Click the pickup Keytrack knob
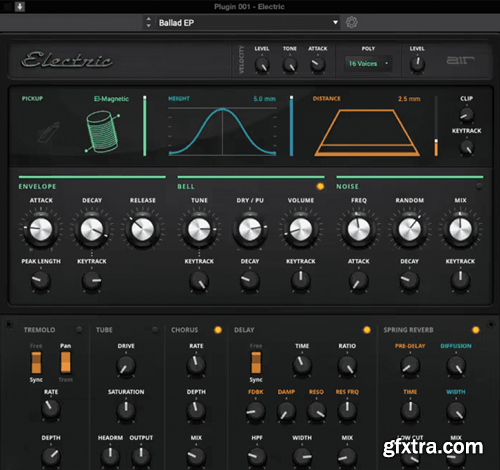The width and height of the screenshot is (500, 470). click(467, 147)
